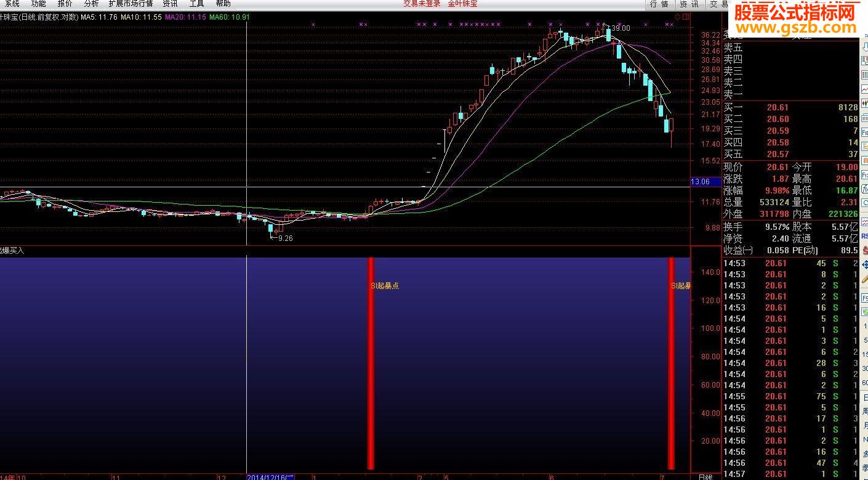Screen dimensions: 868x480
Task: Open the 帮助 menu
Action: 223,4
